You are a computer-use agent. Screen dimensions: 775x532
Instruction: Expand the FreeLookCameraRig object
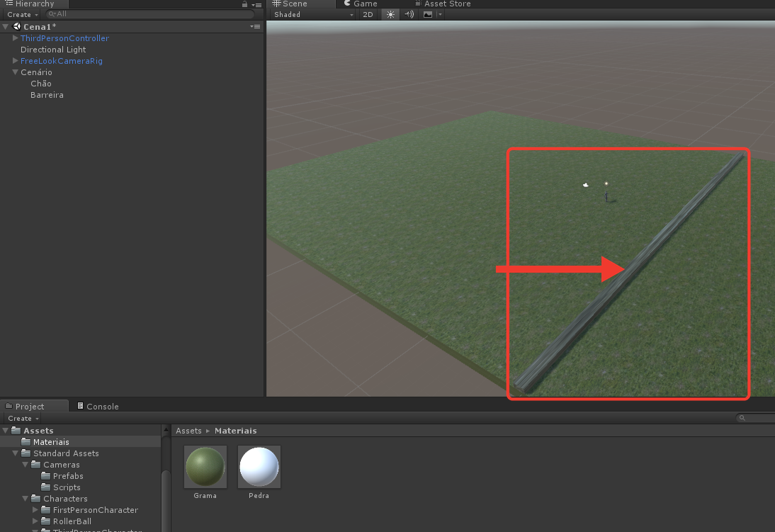click(x=16, y=61)
